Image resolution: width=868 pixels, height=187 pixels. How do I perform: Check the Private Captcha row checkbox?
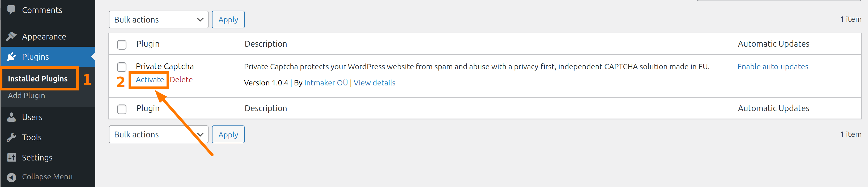click(x=122, y=67)
